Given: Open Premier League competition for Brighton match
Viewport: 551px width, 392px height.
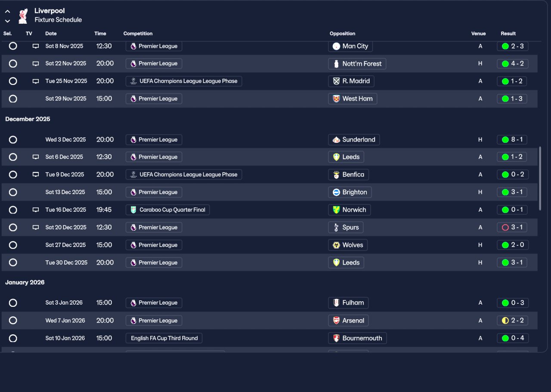Looking at the screenshot, I should pos(154,192).
